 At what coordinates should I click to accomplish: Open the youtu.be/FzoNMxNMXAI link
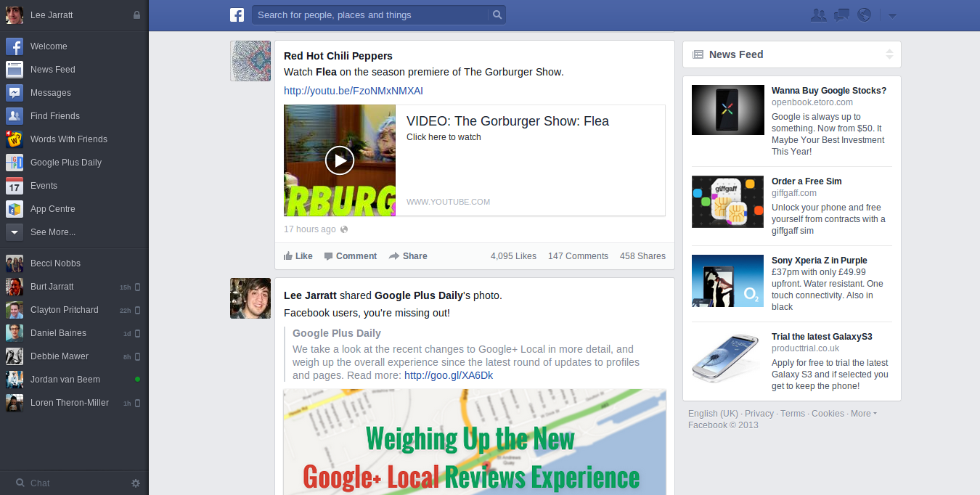tap(354, 91)
